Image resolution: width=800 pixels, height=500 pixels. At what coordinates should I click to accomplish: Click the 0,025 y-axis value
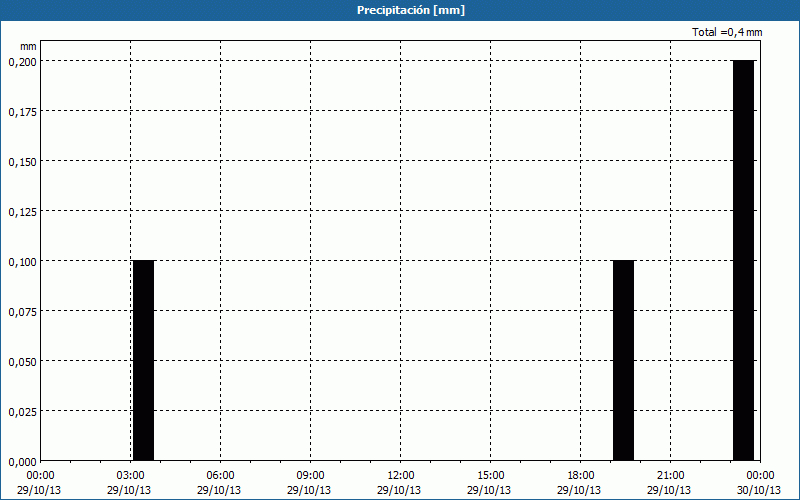point(22,411)
